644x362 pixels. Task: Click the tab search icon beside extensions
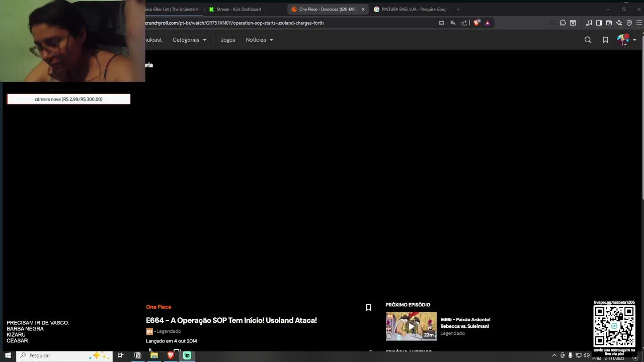click(x=573, y=23)
